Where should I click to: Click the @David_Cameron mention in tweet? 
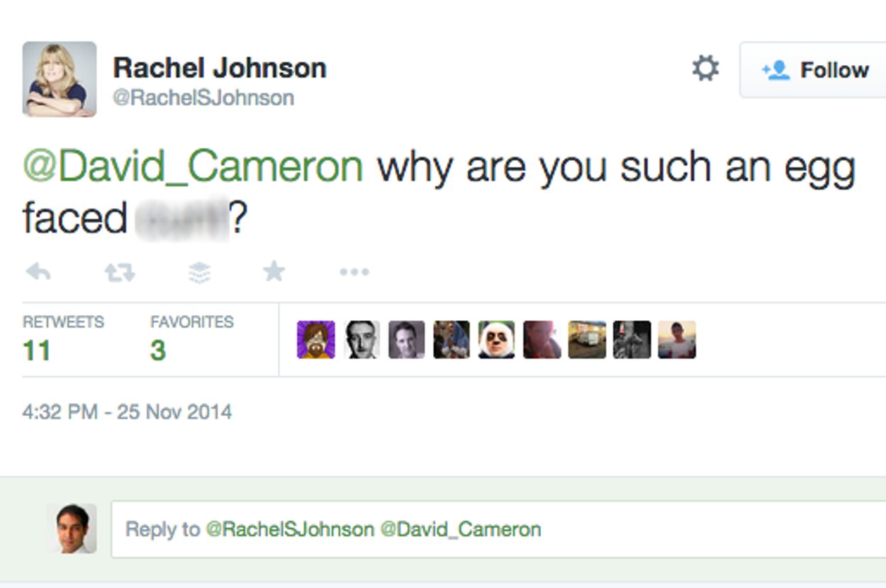coord(193,167)
